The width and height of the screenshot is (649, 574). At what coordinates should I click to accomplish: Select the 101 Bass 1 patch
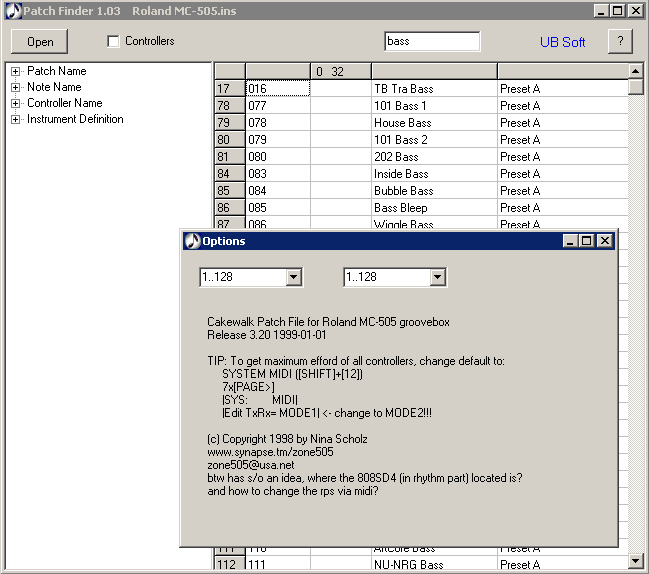[x=434, y=106]
